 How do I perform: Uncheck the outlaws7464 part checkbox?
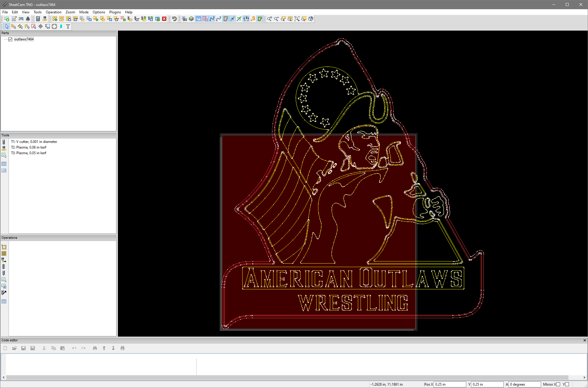pos(10,39)
